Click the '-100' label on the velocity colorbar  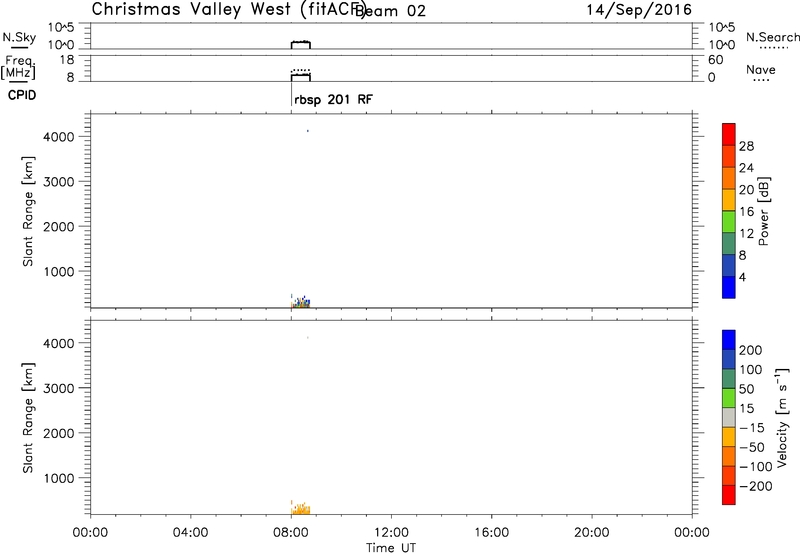[756, 467]
